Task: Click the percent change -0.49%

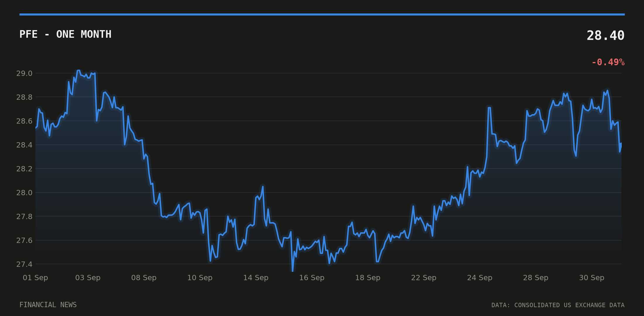Action: (x=608, y=62)
